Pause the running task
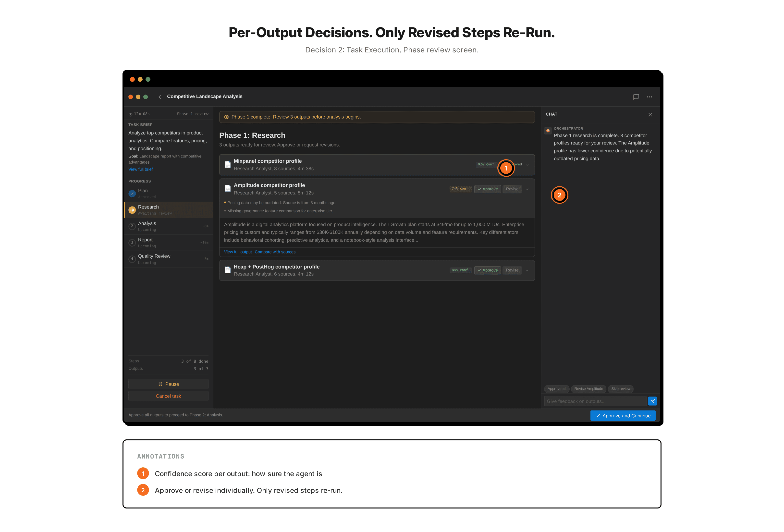Viewport: 784px width, 532px height. (x=168, y=384)
